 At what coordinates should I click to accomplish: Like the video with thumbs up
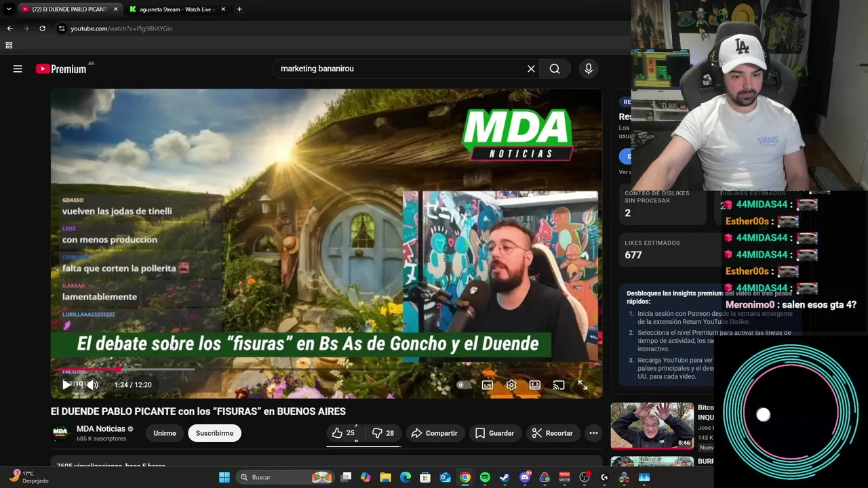click(344, 433)
